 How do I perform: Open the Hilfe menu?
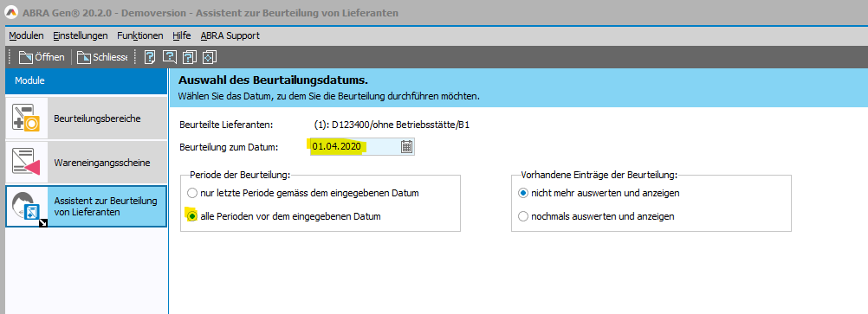click(x=182, y=36)
